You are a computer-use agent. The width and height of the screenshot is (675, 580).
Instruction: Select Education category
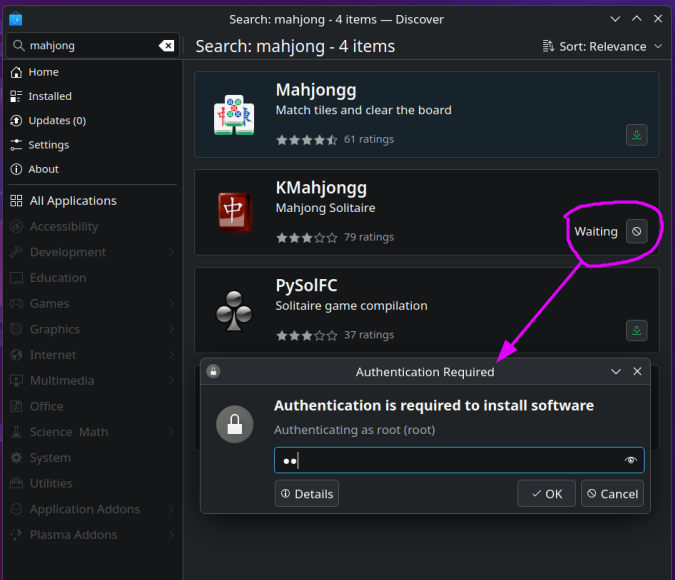coord(93,278)
